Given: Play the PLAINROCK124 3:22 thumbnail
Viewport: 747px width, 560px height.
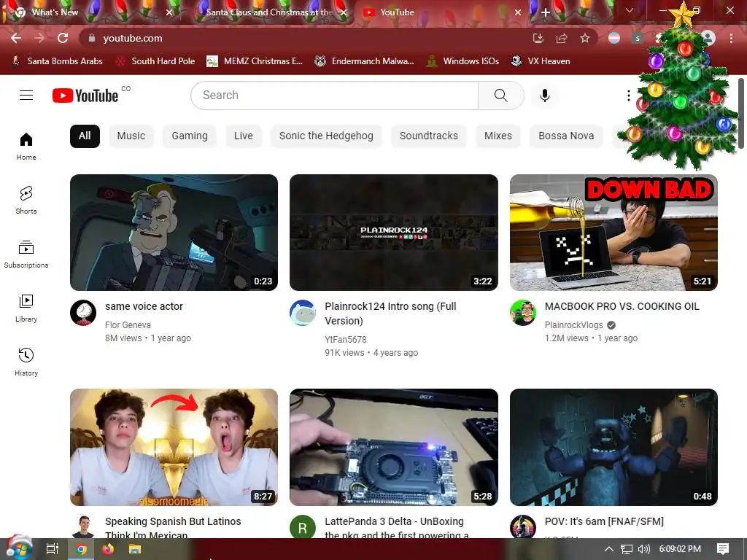Looking at the screenshot, I should coord(393,233).
